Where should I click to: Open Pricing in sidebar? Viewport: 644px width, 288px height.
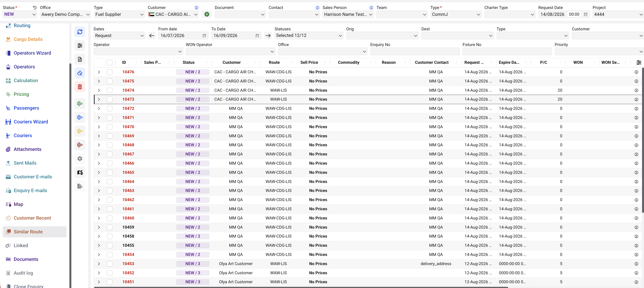pyautogui.click(x=21, y=94)
